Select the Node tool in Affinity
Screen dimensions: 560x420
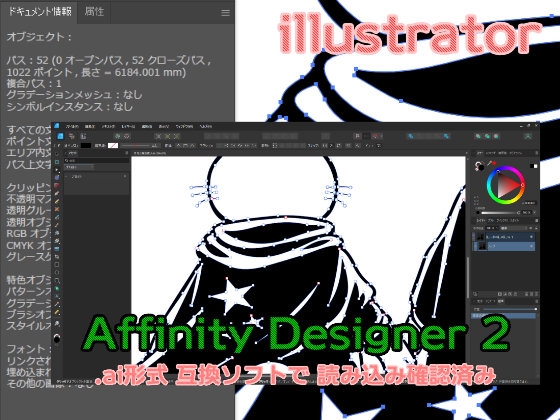click(x=57, y=170)
